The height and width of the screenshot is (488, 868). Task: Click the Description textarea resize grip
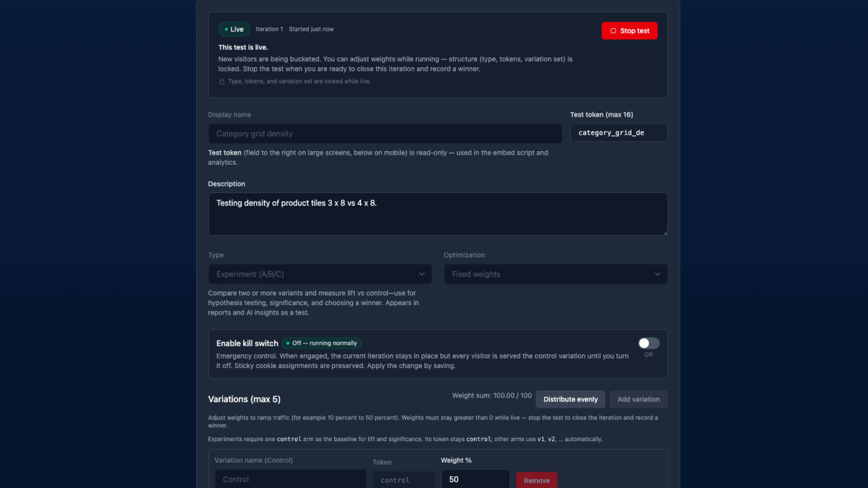pyautogui.click(x=663, y=231)
